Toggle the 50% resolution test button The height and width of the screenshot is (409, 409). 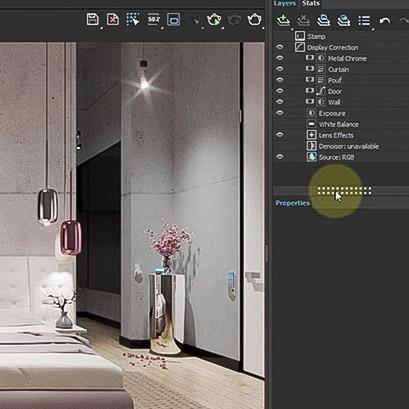(154, 19)
